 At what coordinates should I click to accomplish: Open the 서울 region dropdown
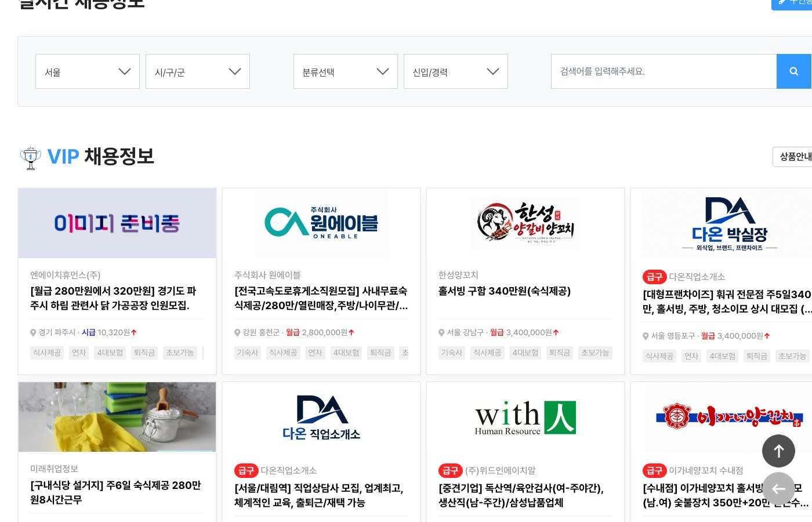click(x=88, y=71)
